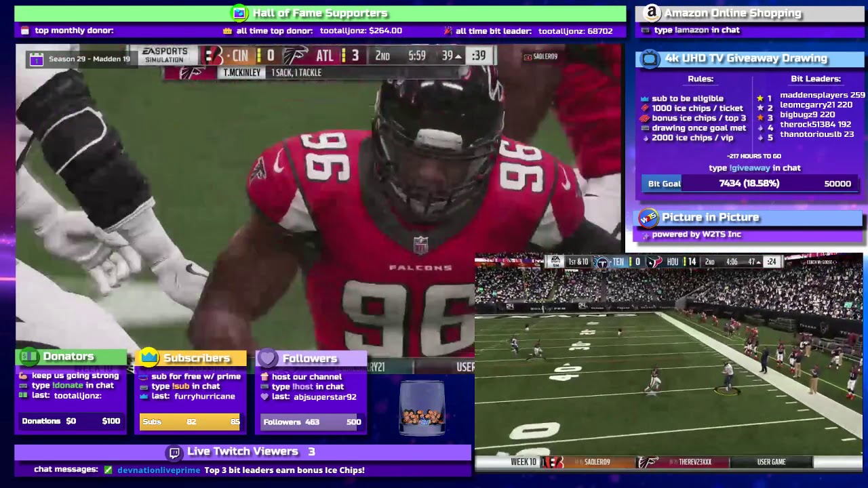Click the party icon beside all time bit leader

448,30
